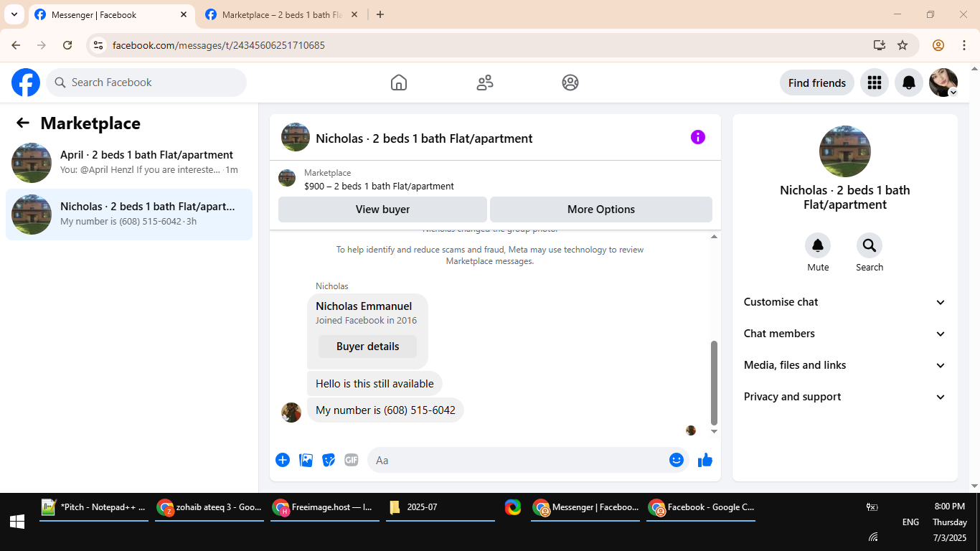Expand the Privacy and support section

pyautogui.click(x=845, y=397)
